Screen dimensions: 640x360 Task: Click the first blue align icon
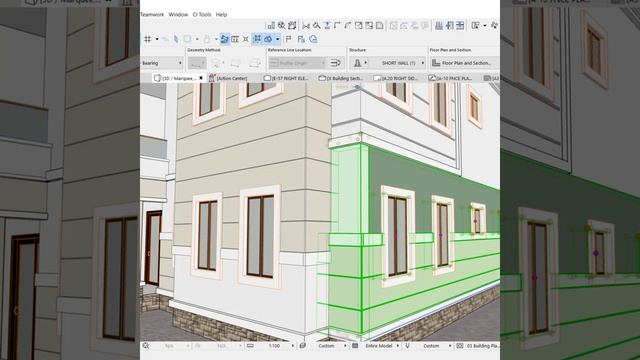point(439,25)
